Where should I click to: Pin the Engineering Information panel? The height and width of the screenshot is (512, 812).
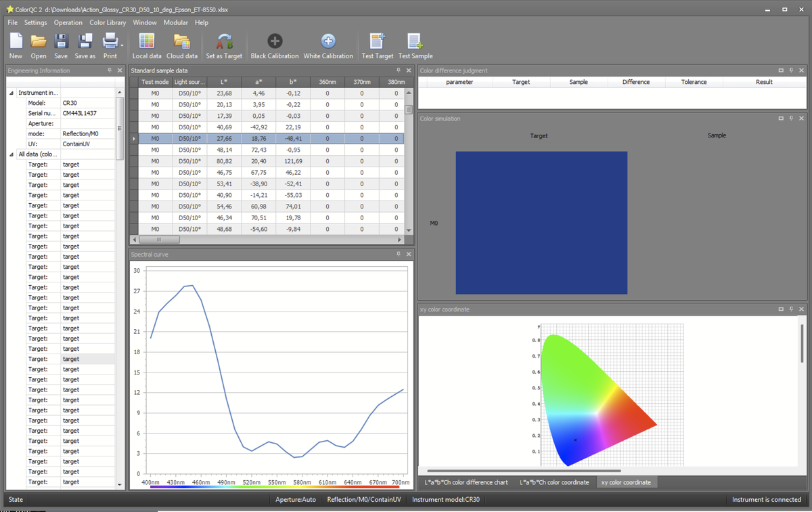pos(110,70)
